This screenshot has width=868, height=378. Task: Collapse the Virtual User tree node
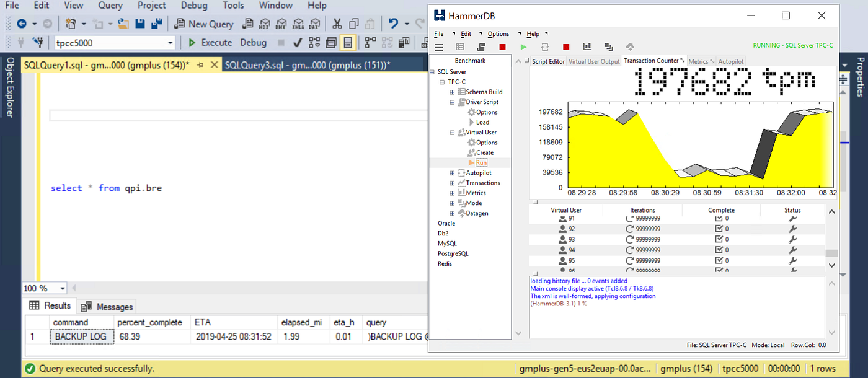point(451,132)
